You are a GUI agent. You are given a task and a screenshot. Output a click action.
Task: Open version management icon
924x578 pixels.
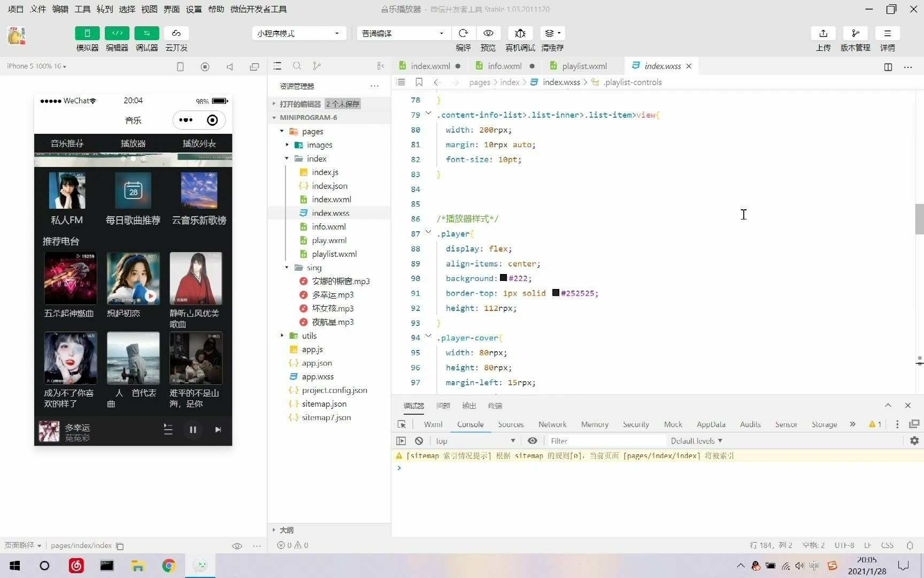(856, 33)
